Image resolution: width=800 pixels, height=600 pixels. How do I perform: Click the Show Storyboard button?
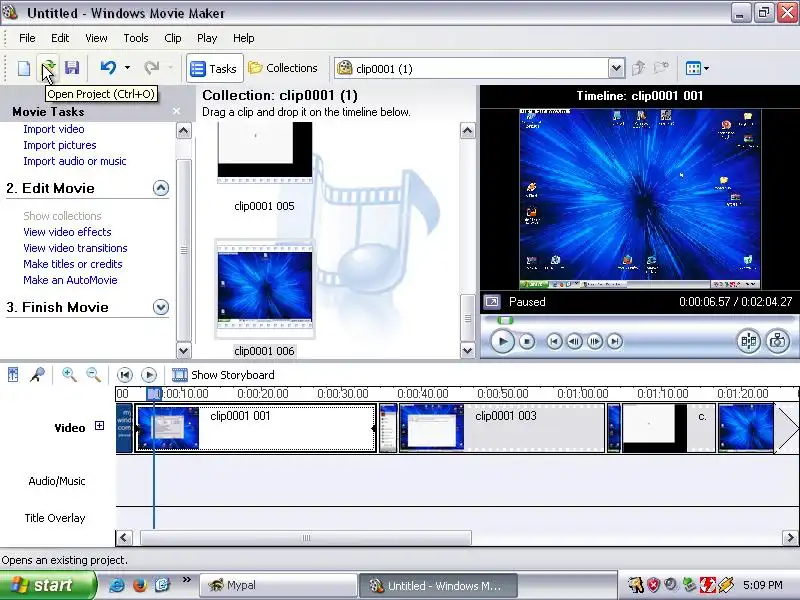[x=223, y=375]
